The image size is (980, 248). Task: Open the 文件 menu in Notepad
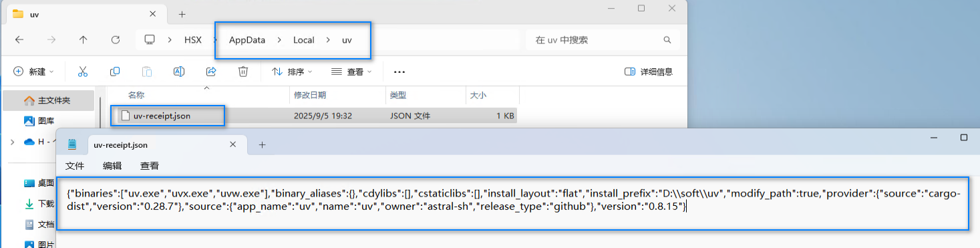tap(75, 166)
